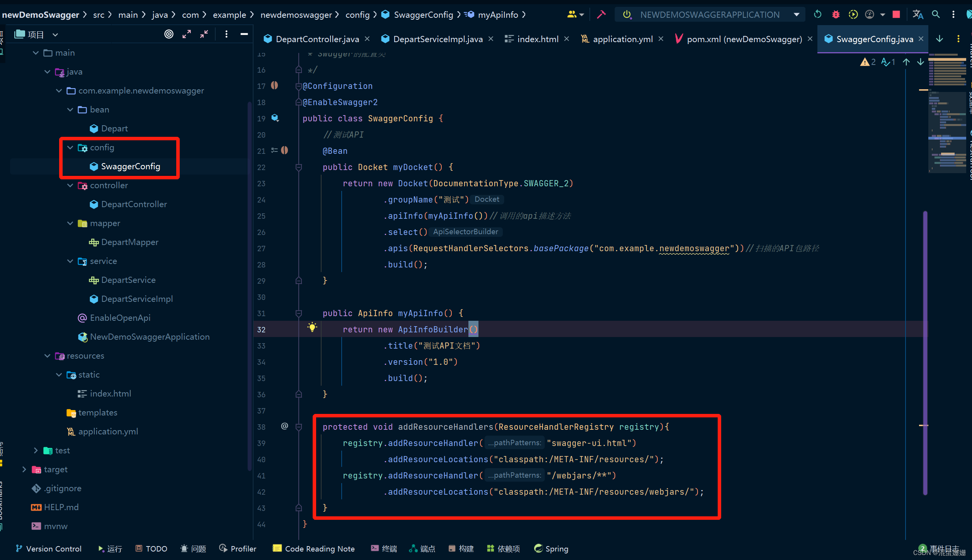Screen dimensions: 972x560
Task: Run Build Project using the hammer icon
Action: click(x=601, y=14)
